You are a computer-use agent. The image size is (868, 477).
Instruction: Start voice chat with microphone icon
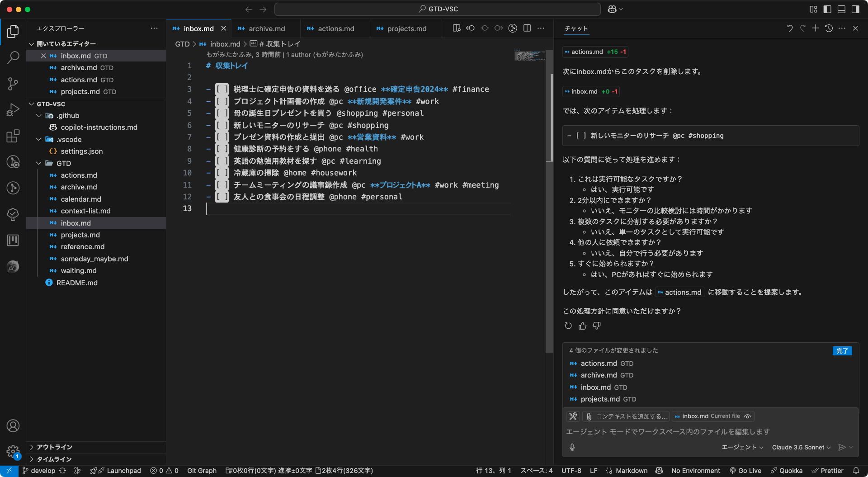coord(572,447)
